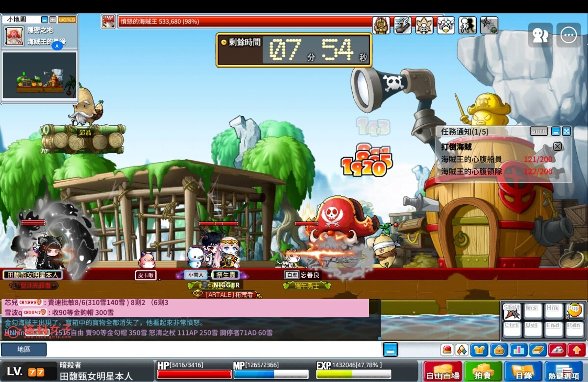The width and height of the screenshot is (588, 382).
Task: Open the 自由市場 free market
Action: click(x=443, y=372)
